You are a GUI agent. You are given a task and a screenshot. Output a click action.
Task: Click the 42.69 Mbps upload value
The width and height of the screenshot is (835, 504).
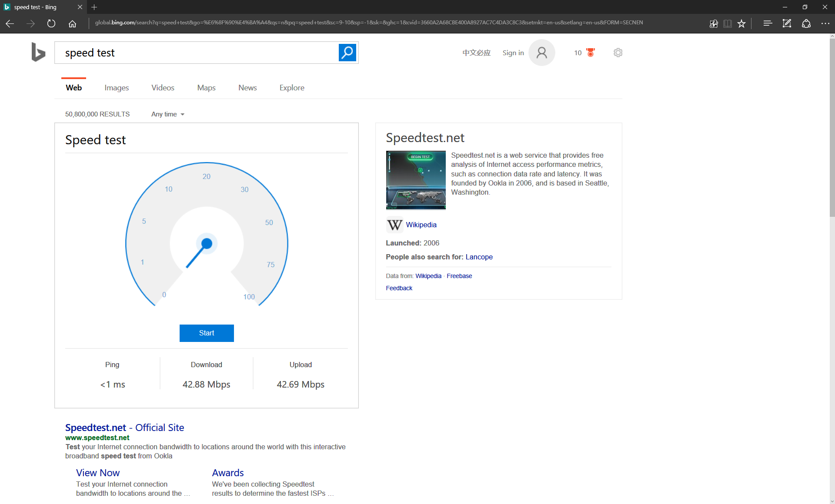tap(301, 385)
